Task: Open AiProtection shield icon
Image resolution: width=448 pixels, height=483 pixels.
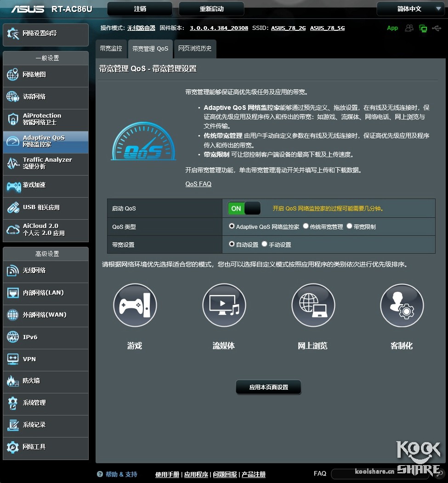Action: point(12,119)
